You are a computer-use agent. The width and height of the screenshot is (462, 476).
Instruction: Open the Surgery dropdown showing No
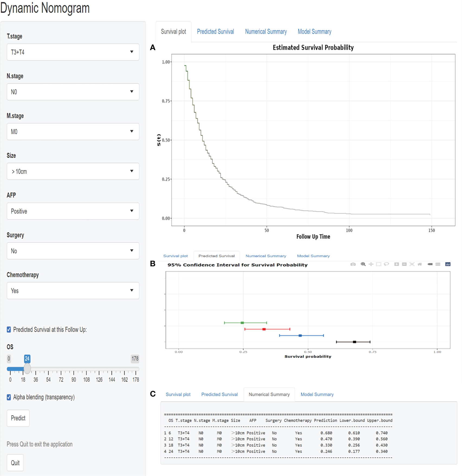[73, 251]
